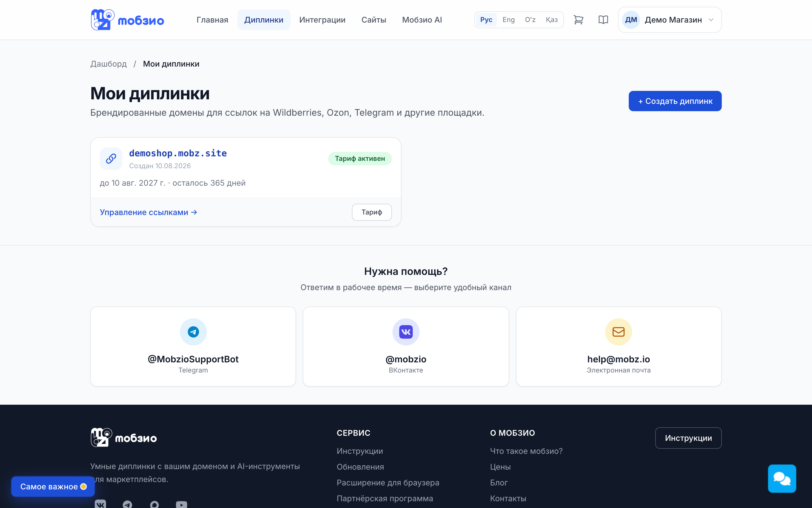The height and width of the screenshot is (508, 812).
Task: Open the book instructions icon in header
Action: click(603, 20)
